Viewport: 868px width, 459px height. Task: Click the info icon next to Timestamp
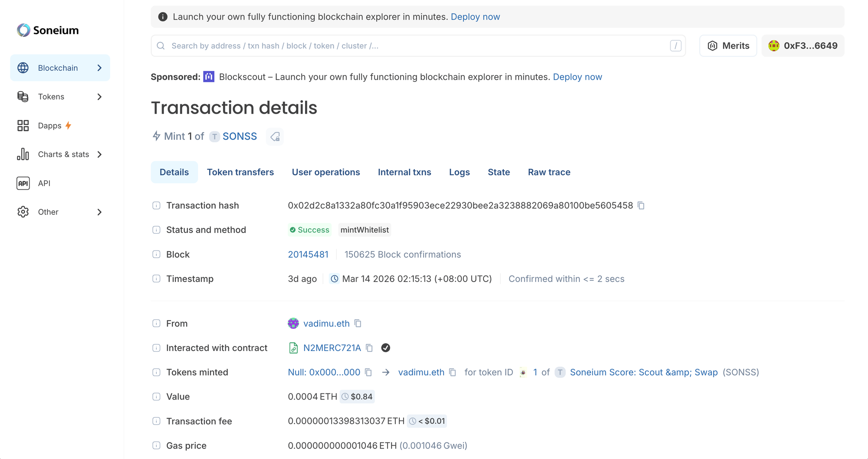pyautogui.click(x=156, y=279)
